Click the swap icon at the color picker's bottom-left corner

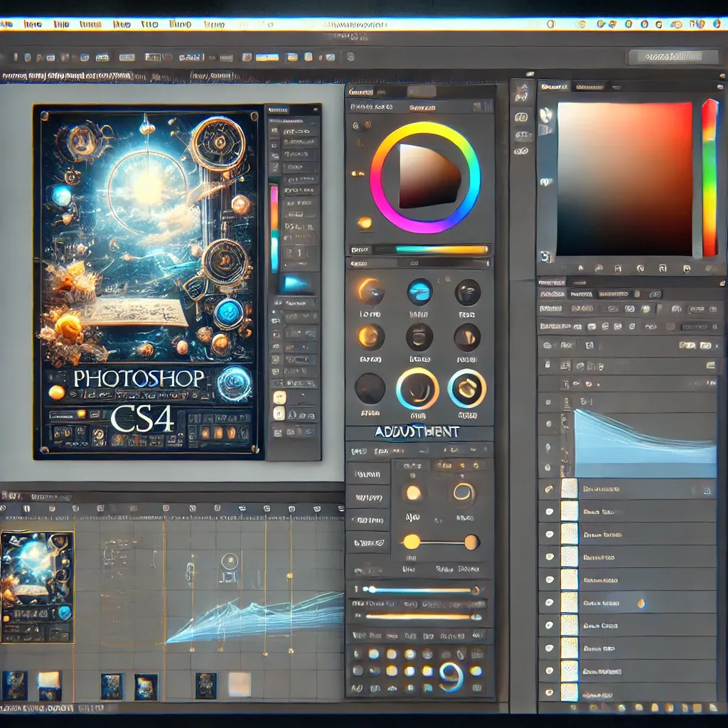pos(545,256)
